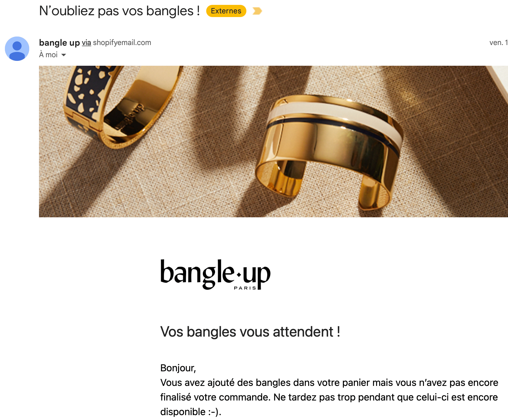Image resolution: width=508 pixels, height=420 pixels.
Task: Click the yellow importance marker arrow
Action: [257, 11]
